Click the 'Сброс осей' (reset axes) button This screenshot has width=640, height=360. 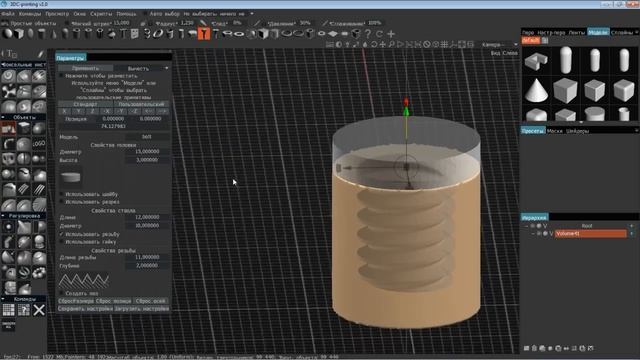(151, 301)
